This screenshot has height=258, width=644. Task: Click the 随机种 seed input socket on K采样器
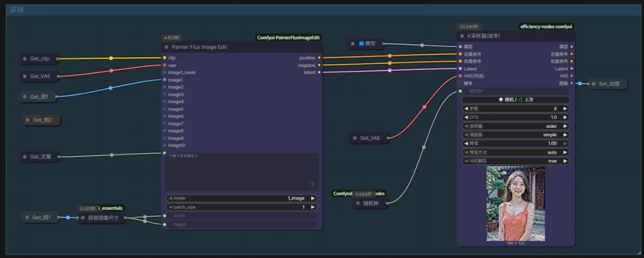tap(460, 91)
